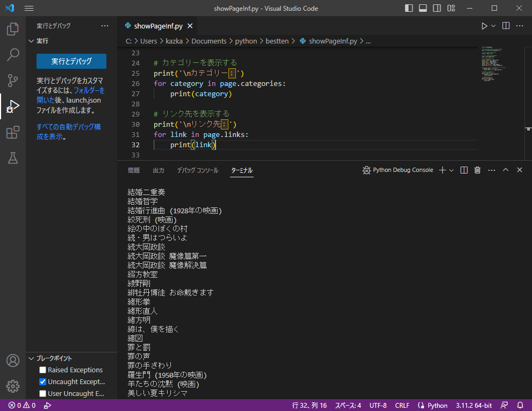532x411 pixels.
Task: Click kazka in the breadcrumb
Action: point(174,41)
